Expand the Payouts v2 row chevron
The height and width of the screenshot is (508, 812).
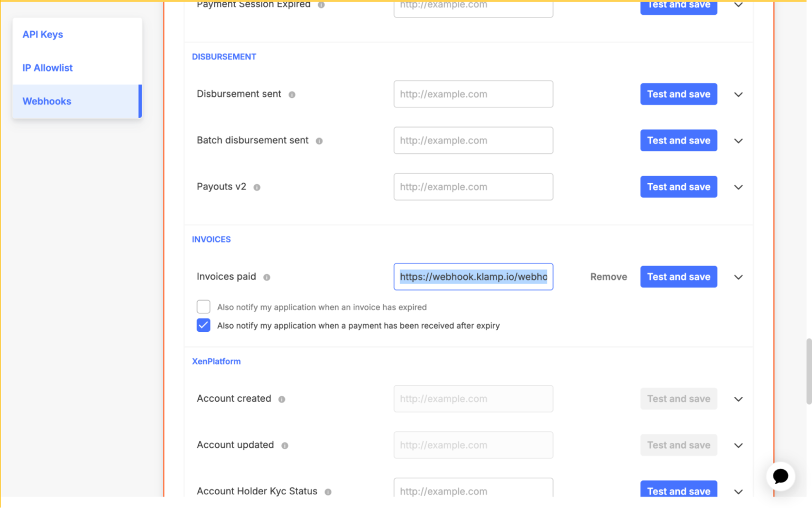738,187
